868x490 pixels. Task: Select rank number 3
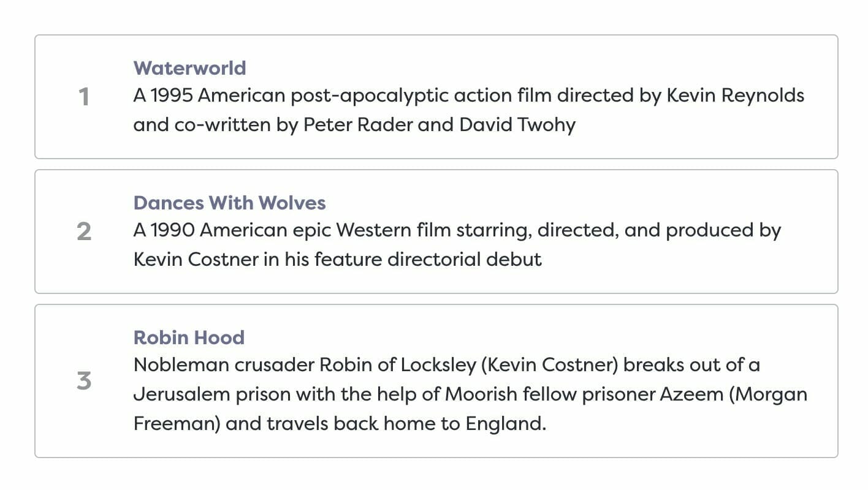click(x=85, y=381)
